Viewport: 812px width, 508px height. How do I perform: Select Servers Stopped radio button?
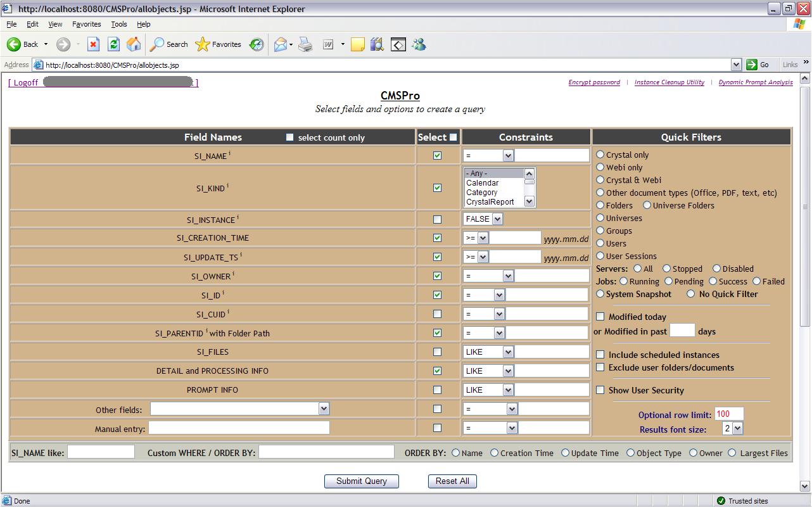click(666, 269)
